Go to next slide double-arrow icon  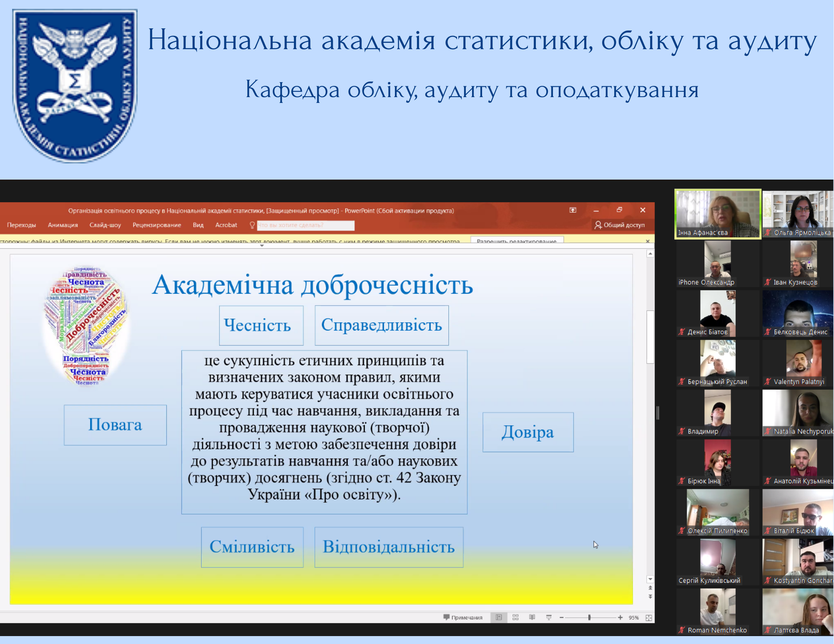(x=650, y=597)
